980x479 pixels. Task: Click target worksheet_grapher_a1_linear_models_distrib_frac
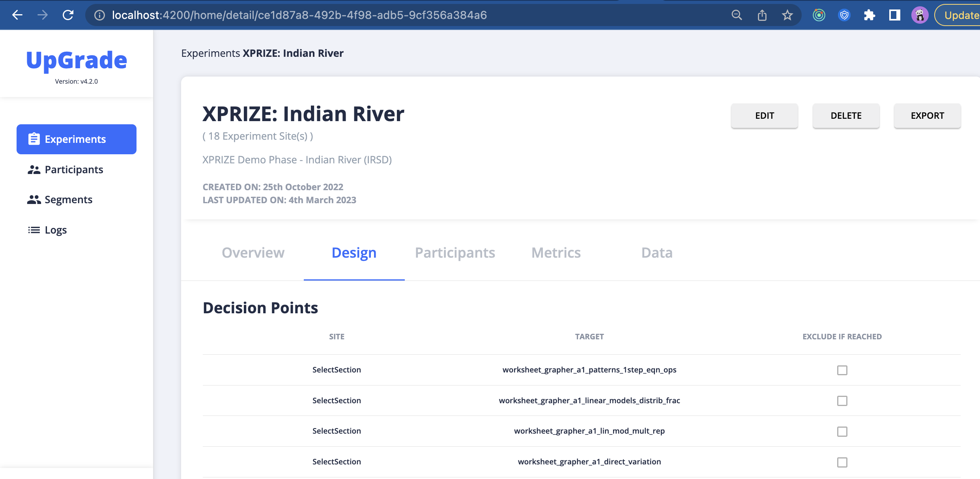[589, 400]
